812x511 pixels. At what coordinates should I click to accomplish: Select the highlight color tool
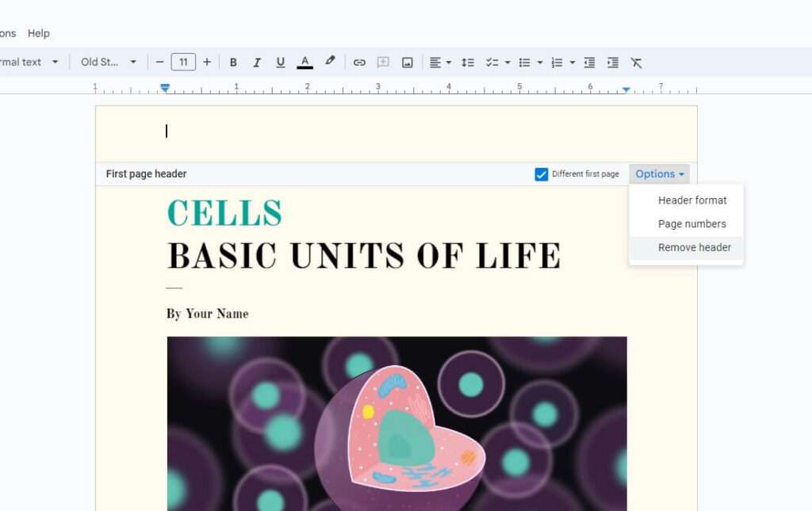[331, 62]
